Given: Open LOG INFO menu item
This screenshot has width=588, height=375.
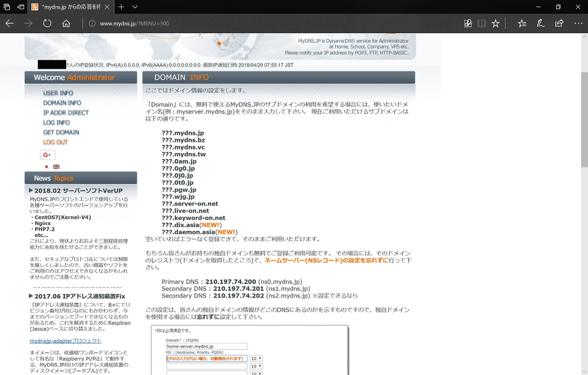Looking at the screenshot, I should (x=56, y=123).
